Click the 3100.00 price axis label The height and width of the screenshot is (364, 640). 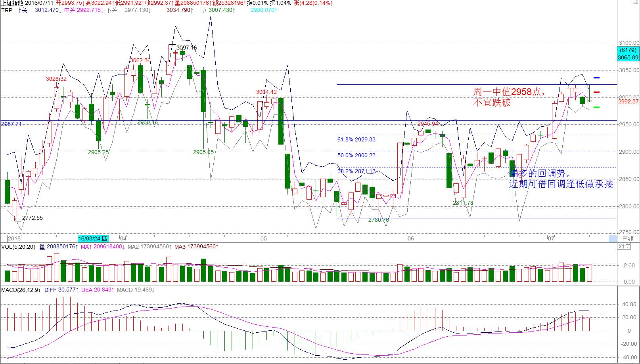click(629, 43)
